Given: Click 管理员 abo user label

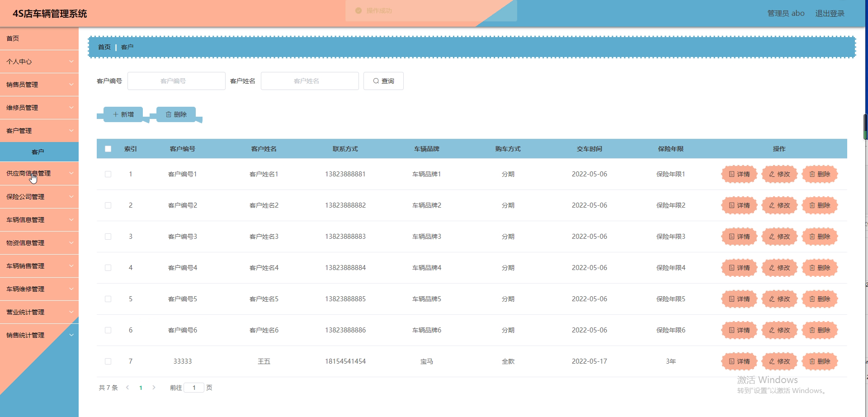Looking at the screenshot, I should coord(786,14).
